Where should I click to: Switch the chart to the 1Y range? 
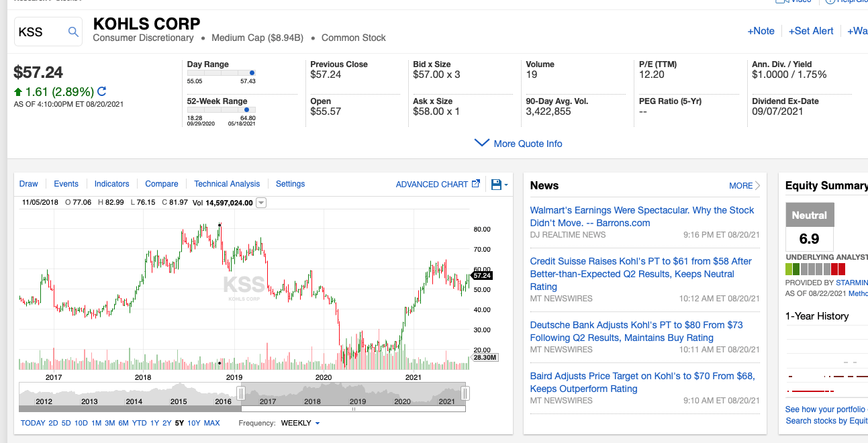pyautogui.click(x=154, y=423)
